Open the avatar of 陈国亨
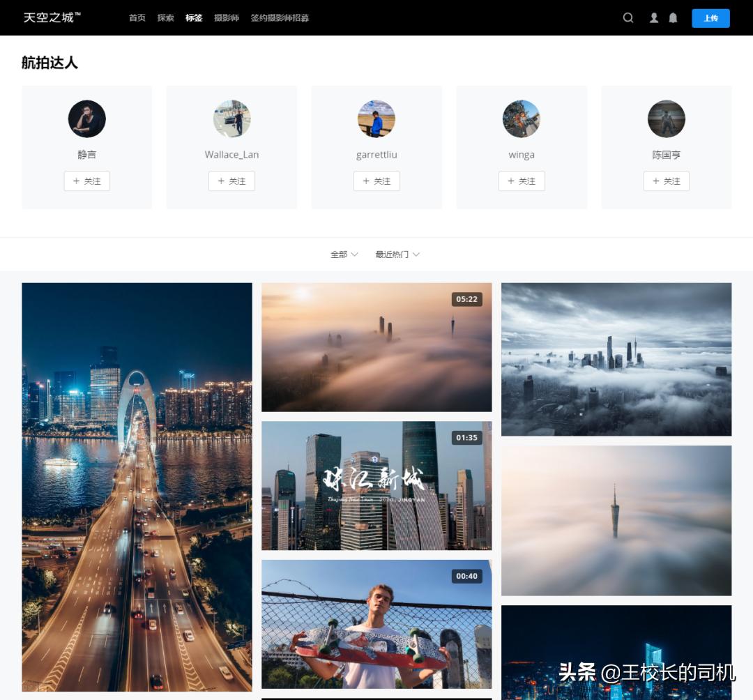 [666, 119]
